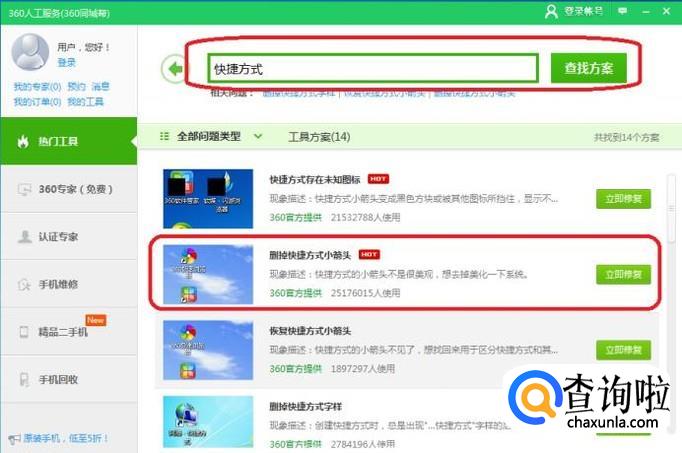Open the 热门工具 sidebar section
Screen dimensions: 682x453
69,141
